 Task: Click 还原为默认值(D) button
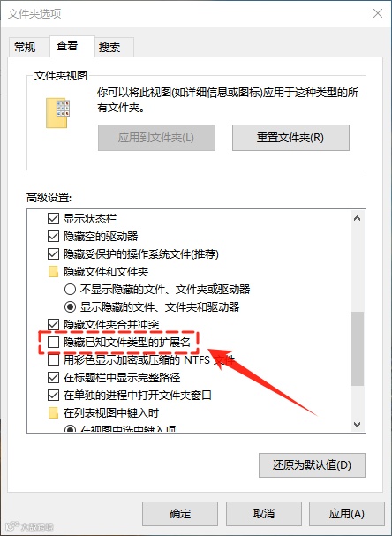312,464
